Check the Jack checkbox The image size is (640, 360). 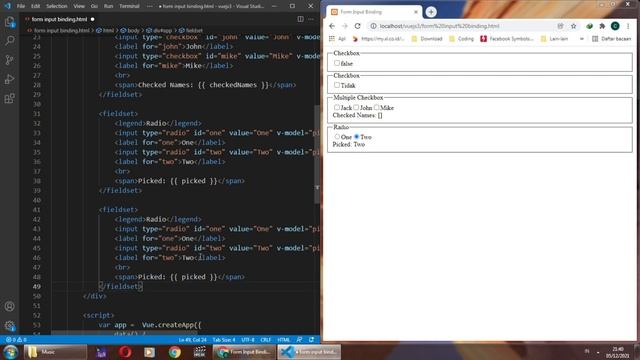click(x=337, y=107)
